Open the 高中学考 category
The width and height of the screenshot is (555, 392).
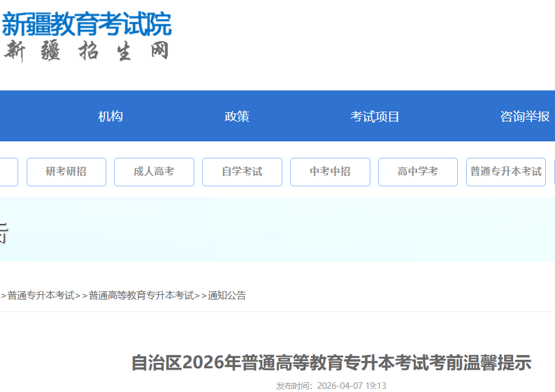418,172
